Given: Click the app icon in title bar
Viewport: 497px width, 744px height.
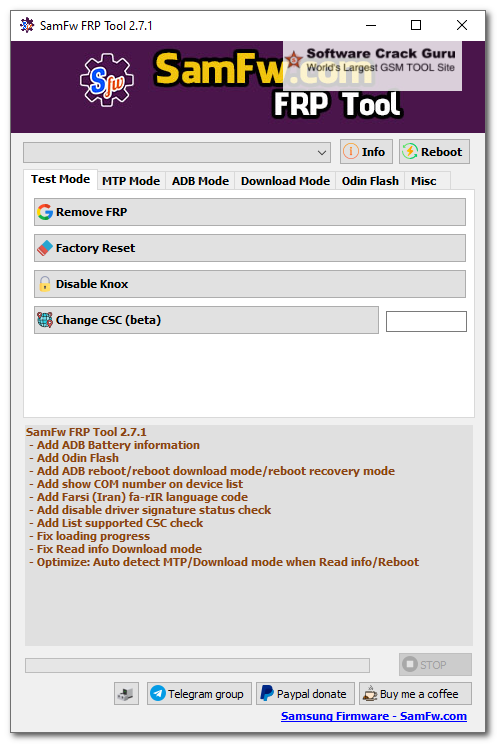Looking at the screenshot, I should pyautogui.click(x=27, y=25).
